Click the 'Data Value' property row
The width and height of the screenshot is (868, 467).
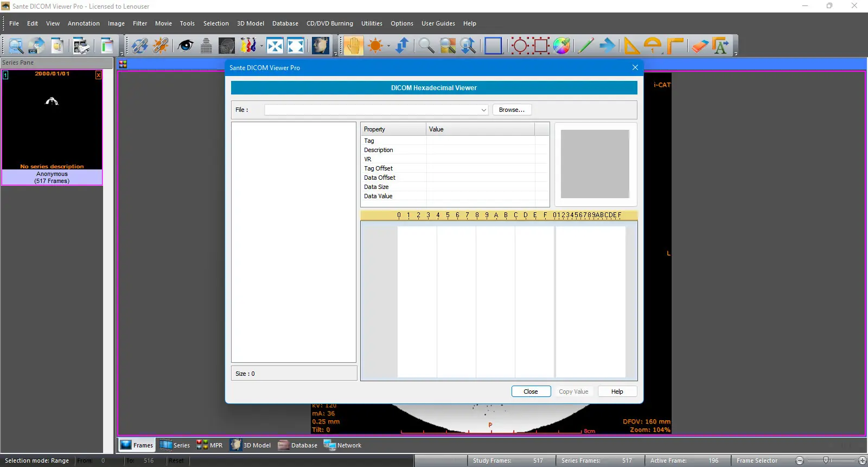pyautogui.click(x=455, y=196)
